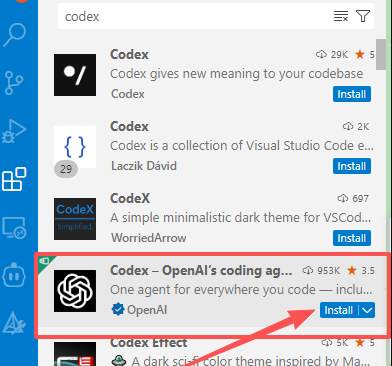Click the codex extension search field
Viewport: 392px width, 366px height.
coord(197,16)
